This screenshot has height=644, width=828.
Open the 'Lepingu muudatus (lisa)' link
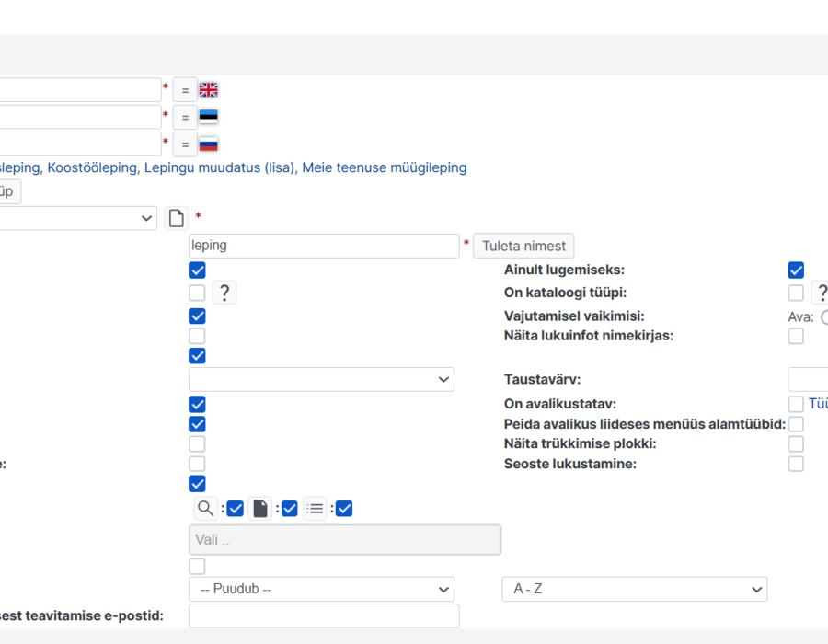219,167
